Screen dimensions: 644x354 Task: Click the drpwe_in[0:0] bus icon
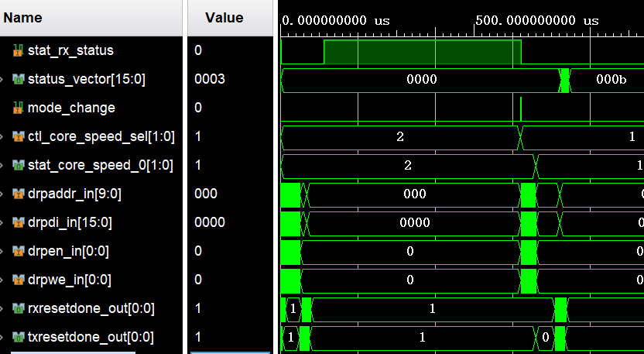click(18, 280)
